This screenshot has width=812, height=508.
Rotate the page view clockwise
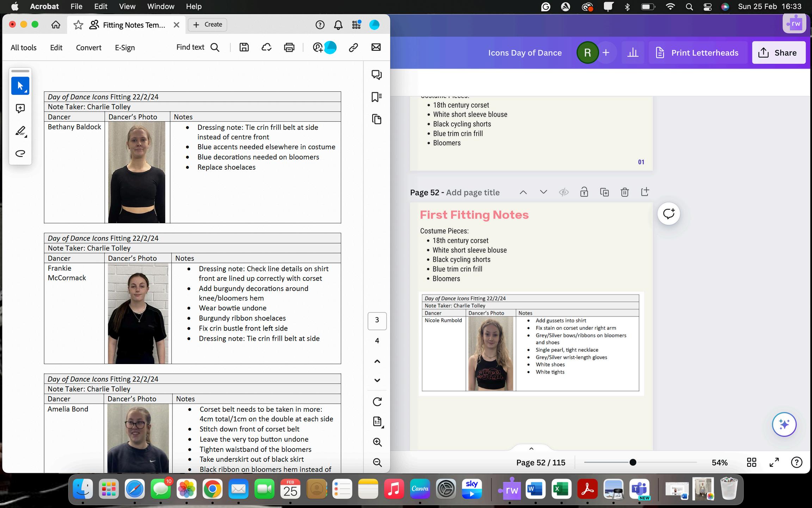tap(377, 401)
